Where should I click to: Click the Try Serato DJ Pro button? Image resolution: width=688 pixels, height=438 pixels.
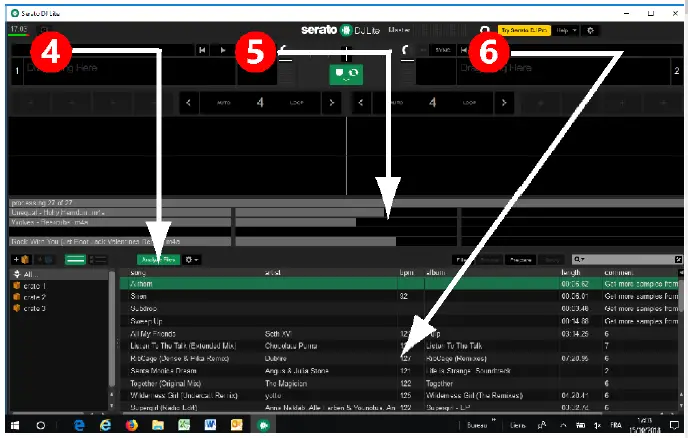pyautogui.click(x=524, y=30)
